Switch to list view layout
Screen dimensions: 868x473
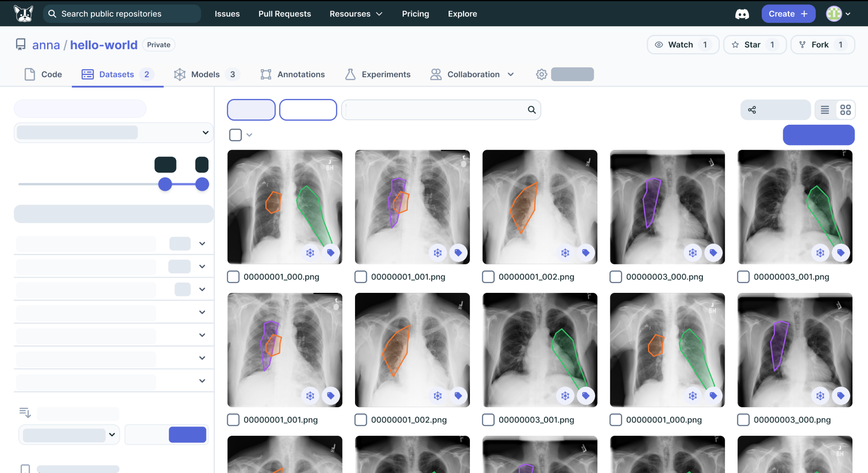pyautogui.click(x=825, y=110)
